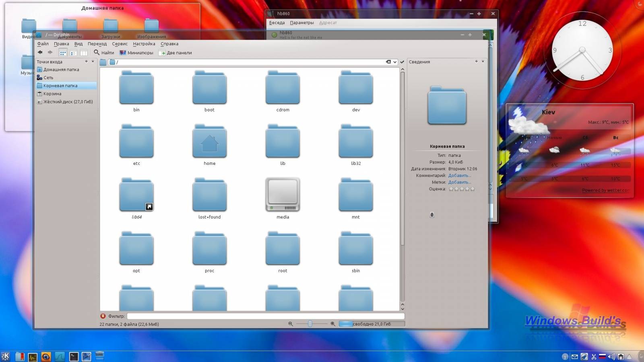Click zoom out magnifier in status bar
This screenshot has width=644, height=362.
pos(291,324)
